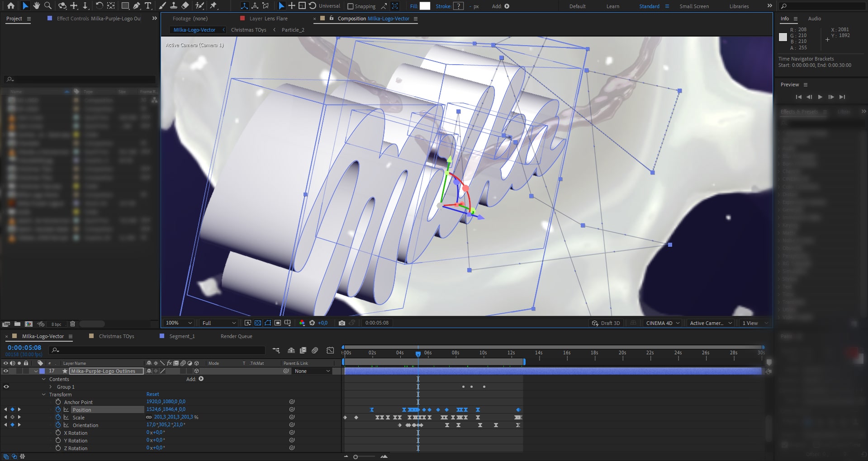Select the Brush tool
The height and width of the screenshot is (461, 868).
pos(162,6)
